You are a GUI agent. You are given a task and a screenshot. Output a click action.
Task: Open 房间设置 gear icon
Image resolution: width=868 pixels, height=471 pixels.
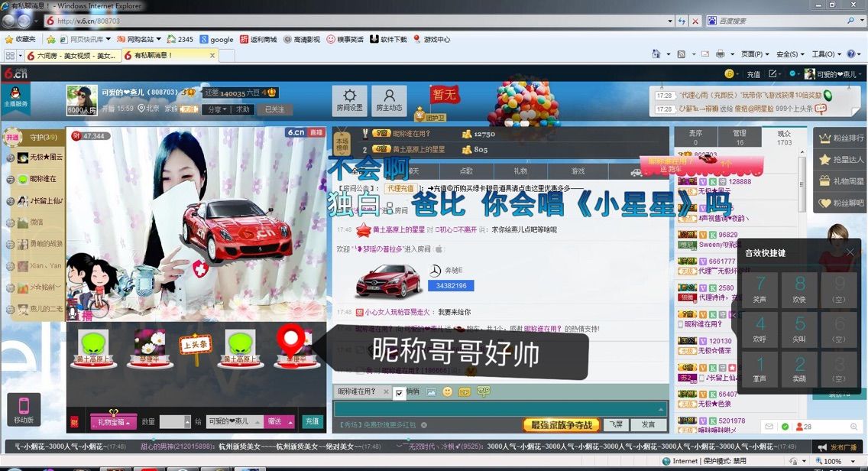point(349,100)
